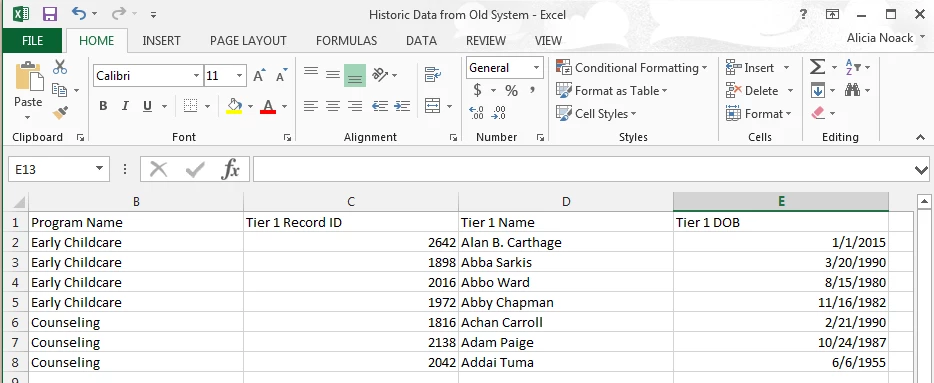Switch to the DATA tab
Image resolution: width=934 pixels, height=383 pixels.
click(422, 41)
